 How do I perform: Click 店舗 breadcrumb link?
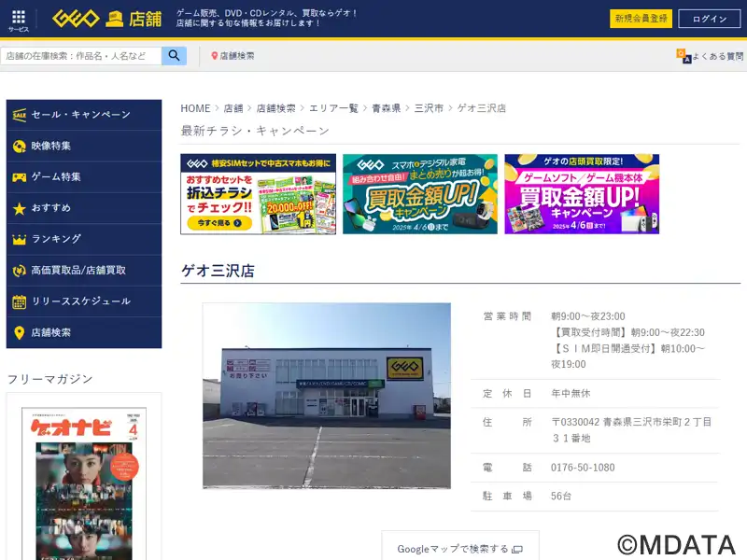(x=233, y=108)
